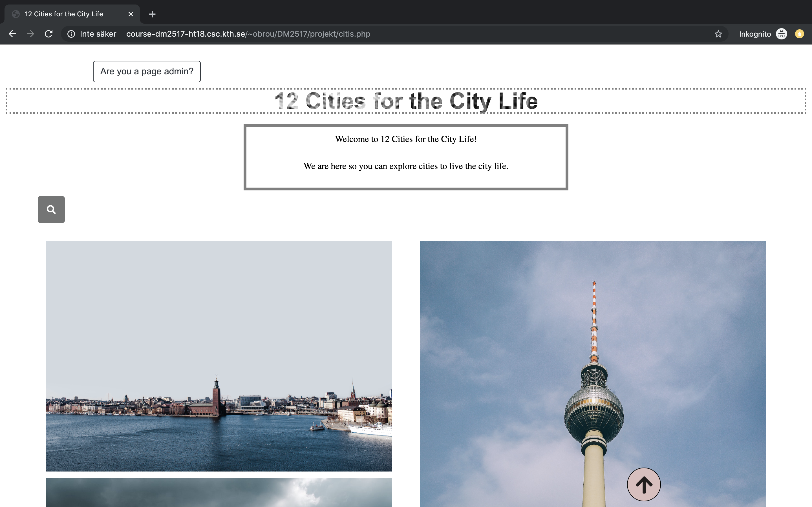812x507 pixels.
Task: Click the cloudy sky photo at bottom
Action: (219, 493)
